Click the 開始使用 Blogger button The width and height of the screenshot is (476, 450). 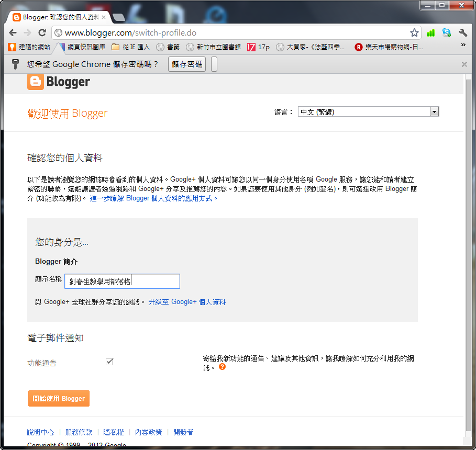tap(59, 398)
